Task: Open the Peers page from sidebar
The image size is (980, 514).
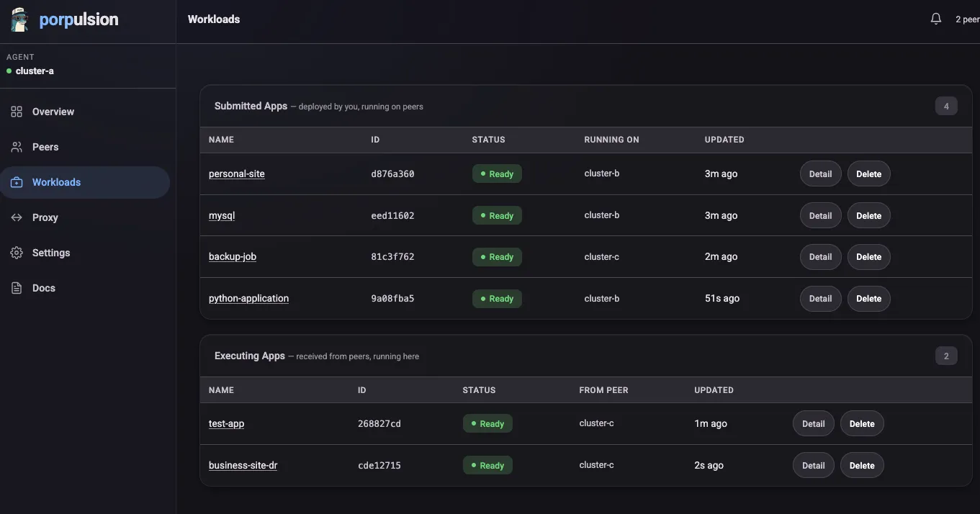Action: [x=45, y=147]
